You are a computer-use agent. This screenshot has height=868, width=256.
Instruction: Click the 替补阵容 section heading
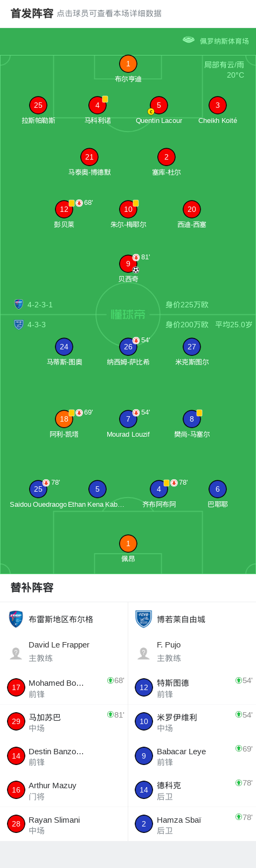(x=32, y=588)
